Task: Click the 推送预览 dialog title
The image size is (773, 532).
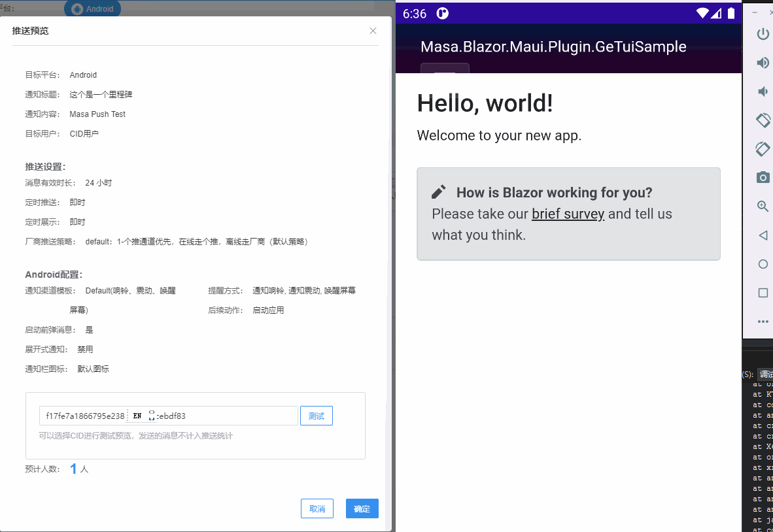Action: point(30,31)
